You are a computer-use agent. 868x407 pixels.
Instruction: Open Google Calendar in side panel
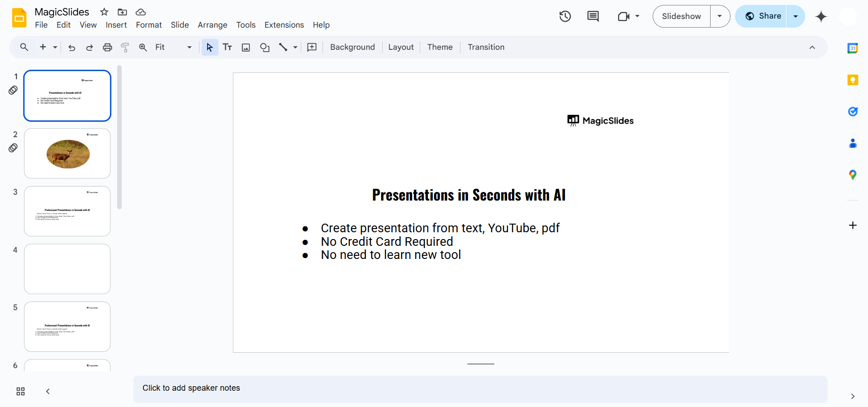[x=852, y=48]
